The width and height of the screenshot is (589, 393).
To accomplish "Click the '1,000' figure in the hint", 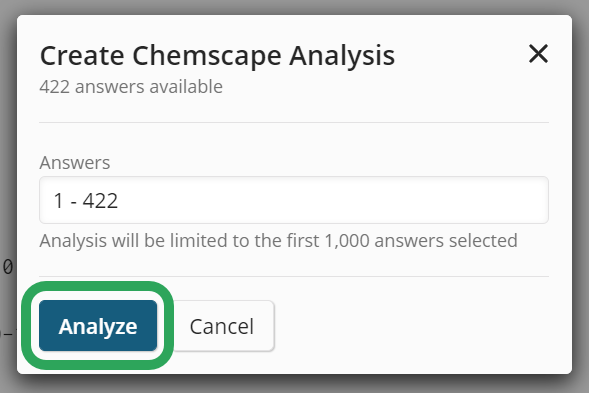I will (x=347, y=240).
